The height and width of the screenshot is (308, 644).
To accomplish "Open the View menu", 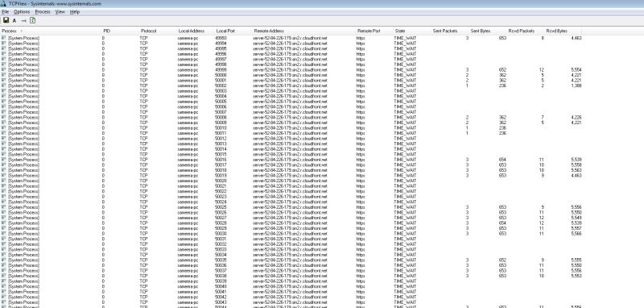I will (60, 12).
